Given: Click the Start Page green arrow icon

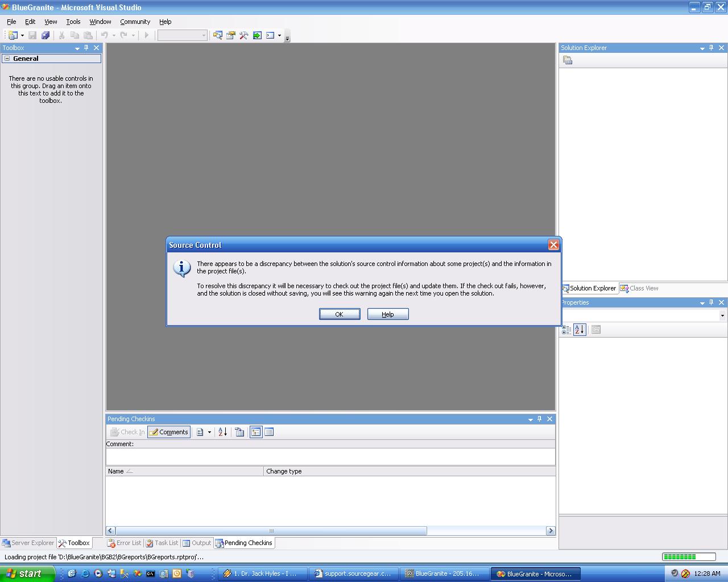Looking at the screenshot, I should click(257, 35).
